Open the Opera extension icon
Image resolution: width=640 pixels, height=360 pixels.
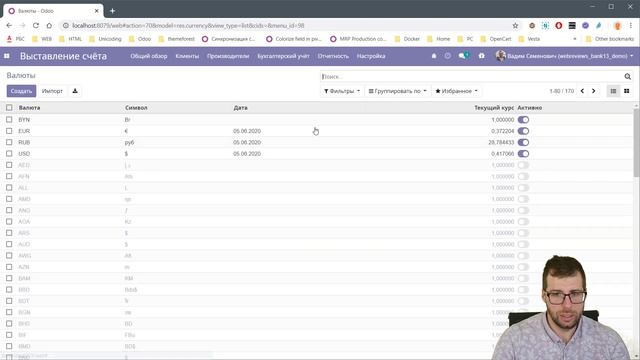(559, 25)
